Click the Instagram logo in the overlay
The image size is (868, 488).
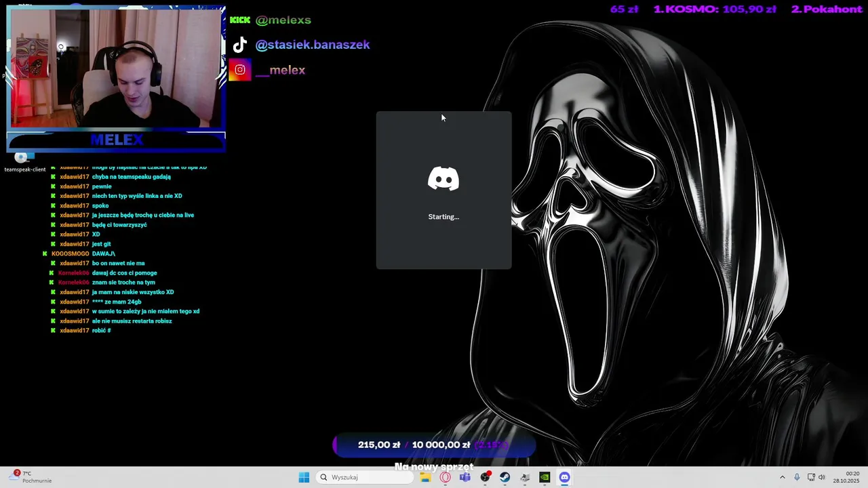(x=240, y=70)
